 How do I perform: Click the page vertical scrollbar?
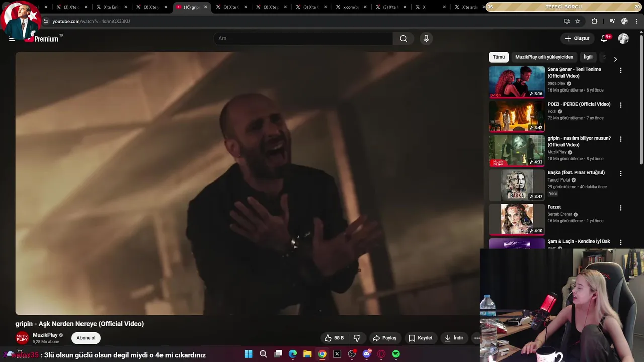click(x=641, y=101)
